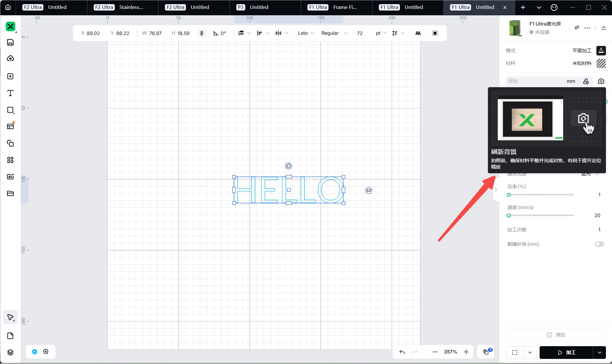
Task: Open the dropdown arrow beside the process button
Action: [599, 353]
